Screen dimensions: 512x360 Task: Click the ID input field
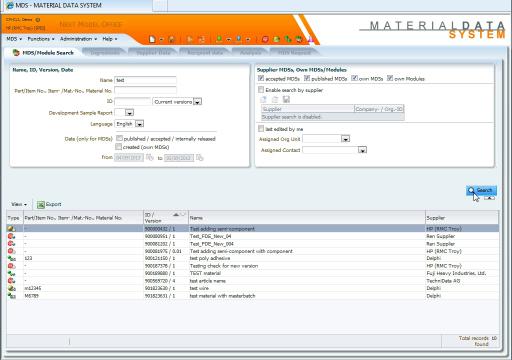coord(133,101)
